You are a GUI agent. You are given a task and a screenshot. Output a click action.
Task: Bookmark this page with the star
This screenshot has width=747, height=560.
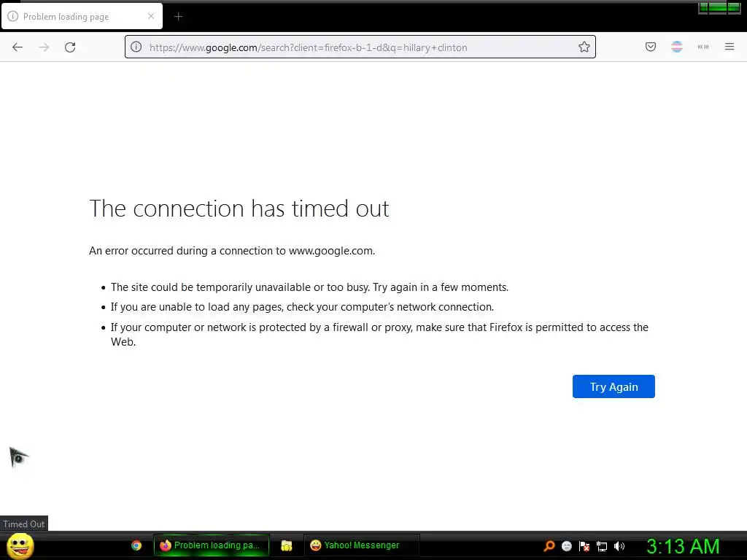point(584,47)
